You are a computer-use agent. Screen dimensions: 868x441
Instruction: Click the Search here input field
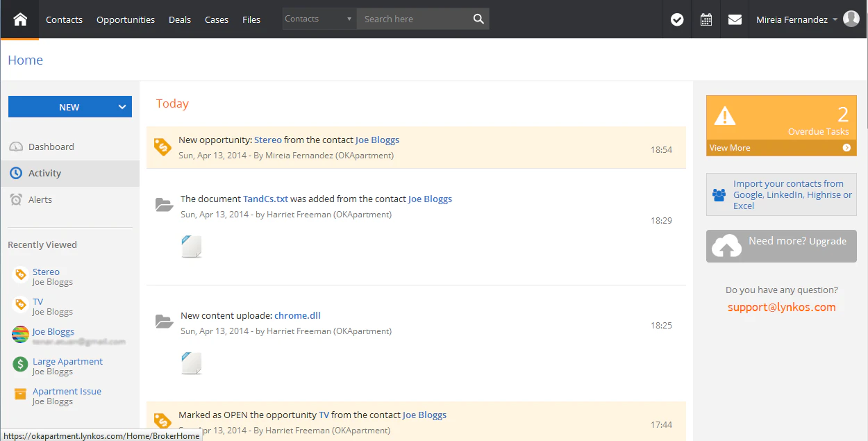tap(413, 19)
